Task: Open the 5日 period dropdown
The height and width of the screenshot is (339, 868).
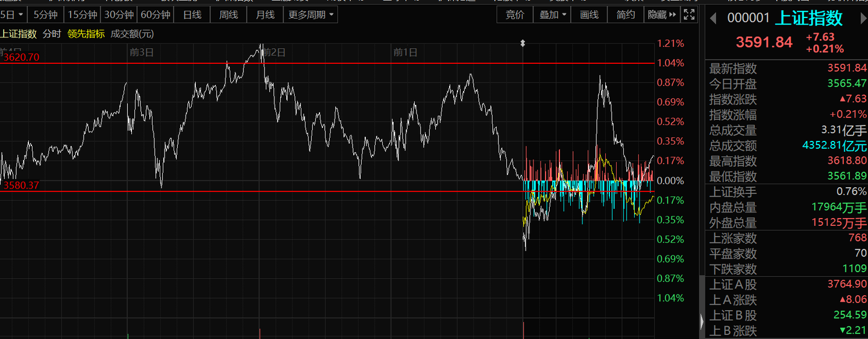Action: click(x=13, y=14)
